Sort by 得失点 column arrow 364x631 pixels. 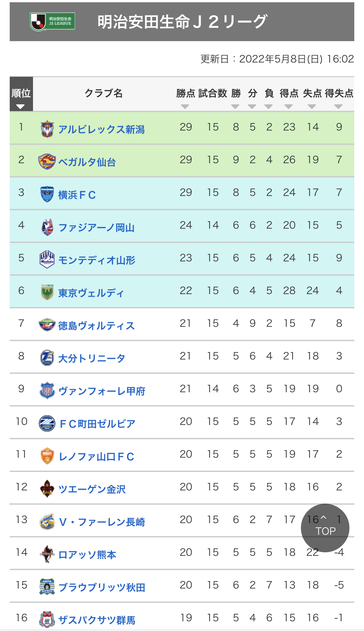pyautogui.click(x=338, y=107)
